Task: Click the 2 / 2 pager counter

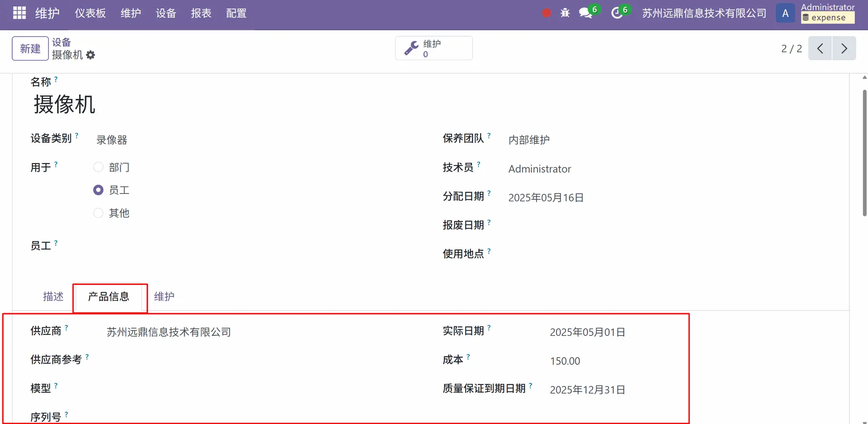Action: coord(792,48)
